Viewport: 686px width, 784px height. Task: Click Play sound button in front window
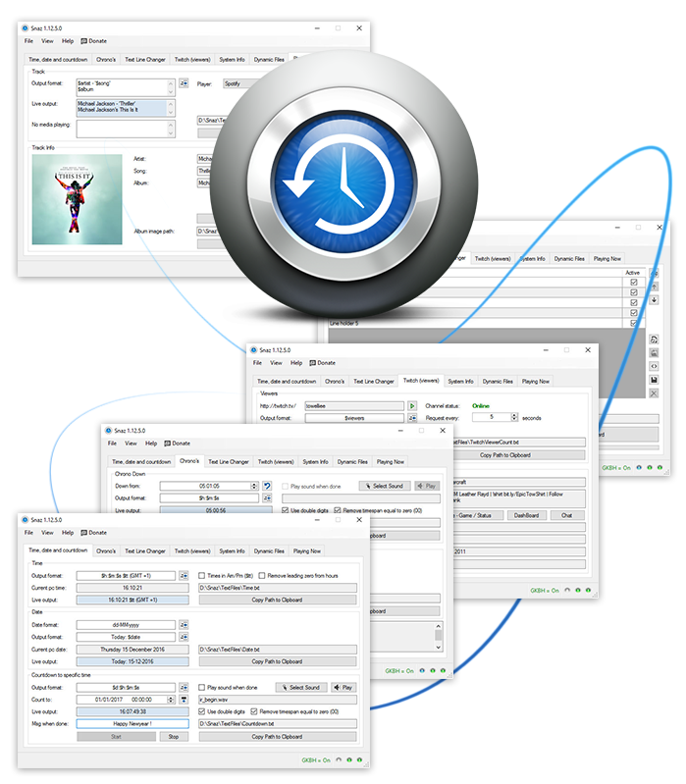coord(343,688)
